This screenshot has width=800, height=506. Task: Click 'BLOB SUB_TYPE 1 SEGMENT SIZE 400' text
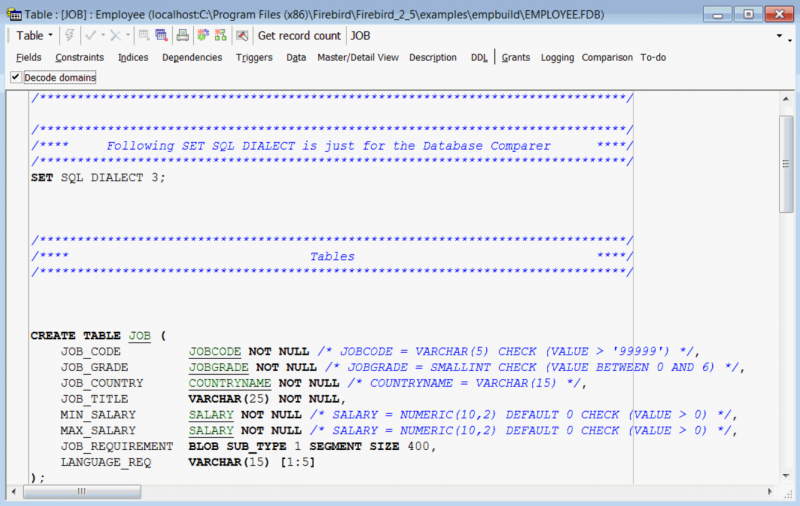(x=309, y=446)
